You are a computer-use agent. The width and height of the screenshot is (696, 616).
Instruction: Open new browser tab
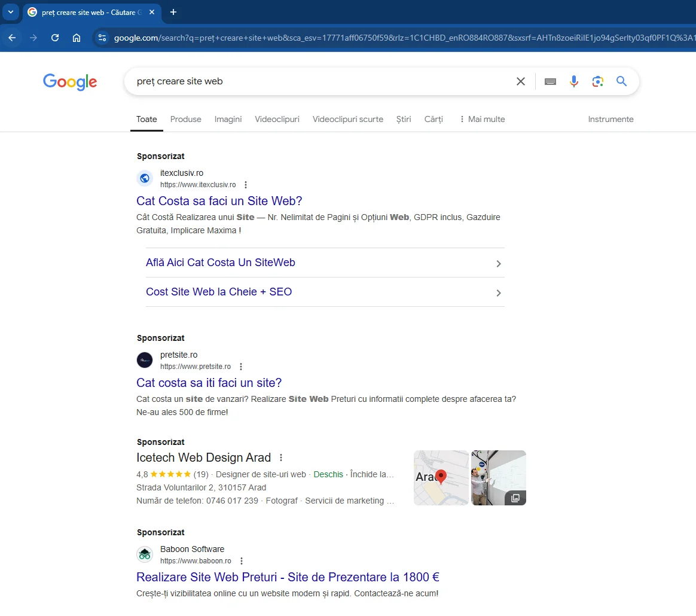click(x=173, y=12)
